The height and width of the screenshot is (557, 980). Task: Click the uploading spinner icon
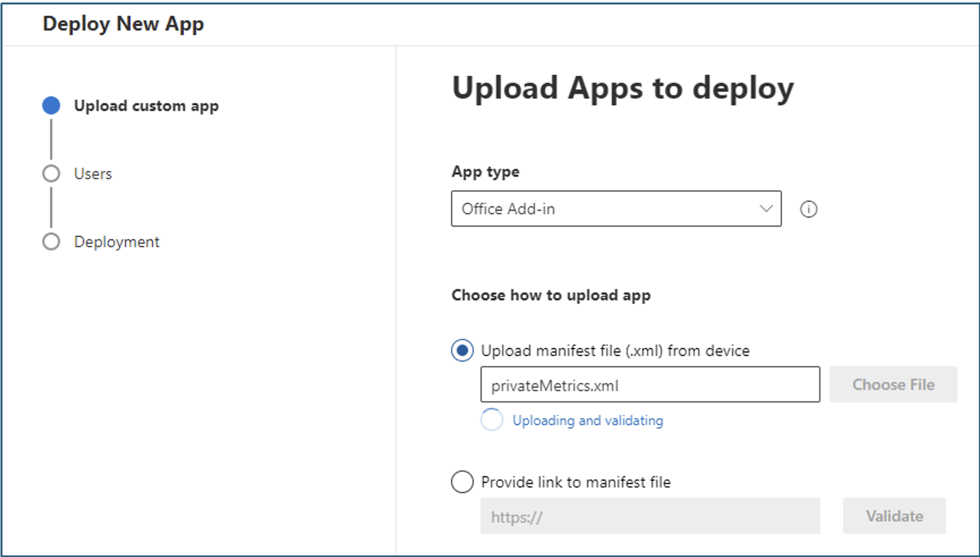491,420
